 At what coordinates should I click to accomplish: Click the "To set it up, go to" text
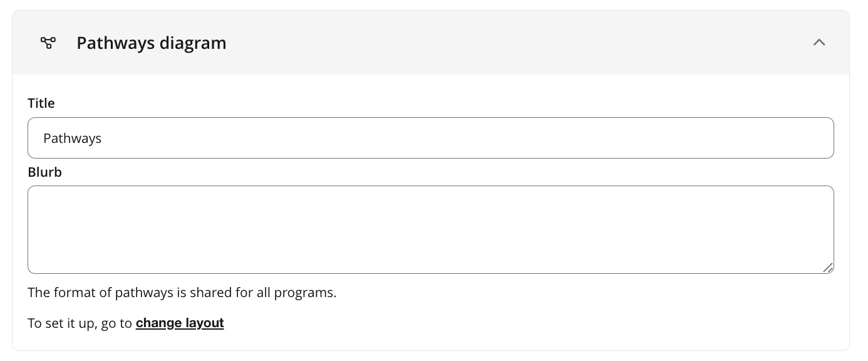tap(80, 323)
